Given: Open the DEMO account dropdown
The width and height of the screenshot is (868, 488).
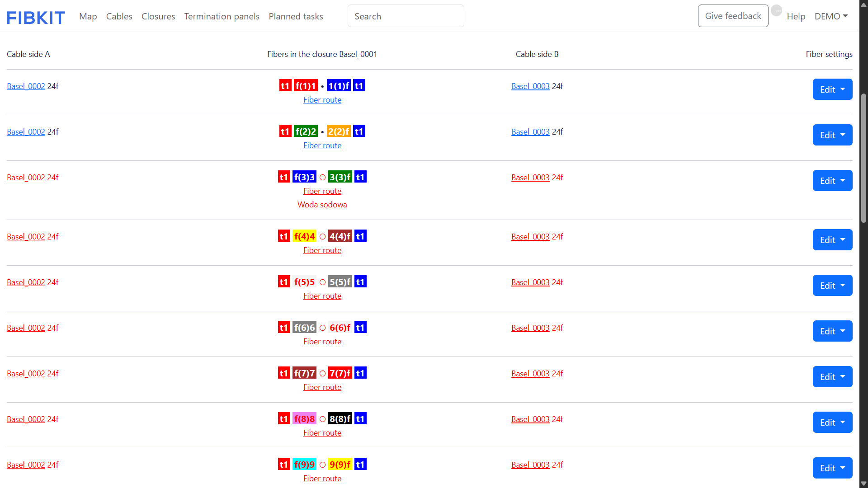Looking at the screenshot, I should (x=831, y=16).
